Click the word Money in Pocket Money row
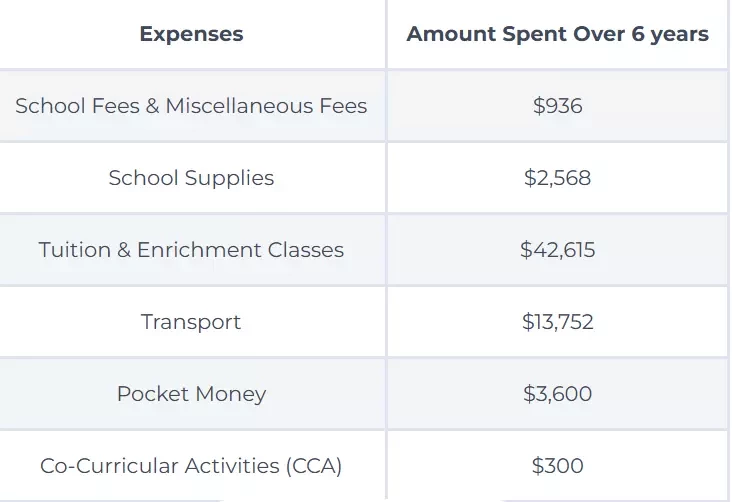732x502 pixels. 231,395
